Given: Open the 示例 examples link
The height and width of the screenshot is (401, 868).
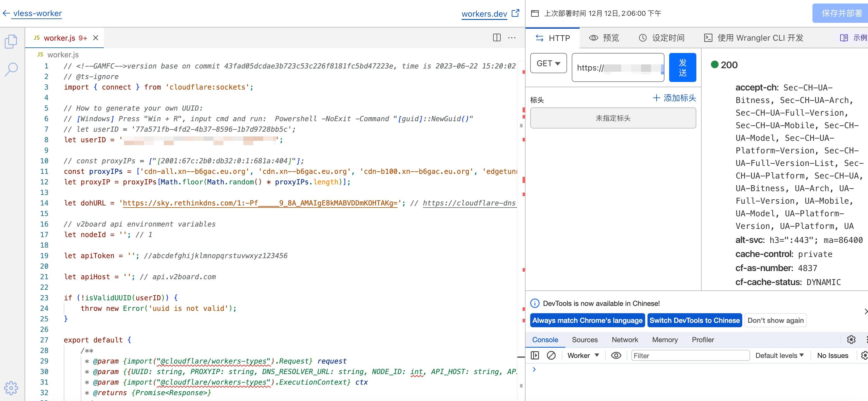Looking at the screenshot, I should pos(853,38).
